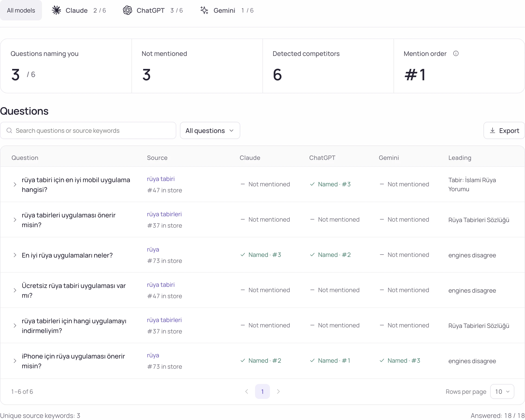Viewport: 525px width, 420px height.
Task: Click 'Named · #3' ChatGPT cell in first row
Action: click(330, 184)
